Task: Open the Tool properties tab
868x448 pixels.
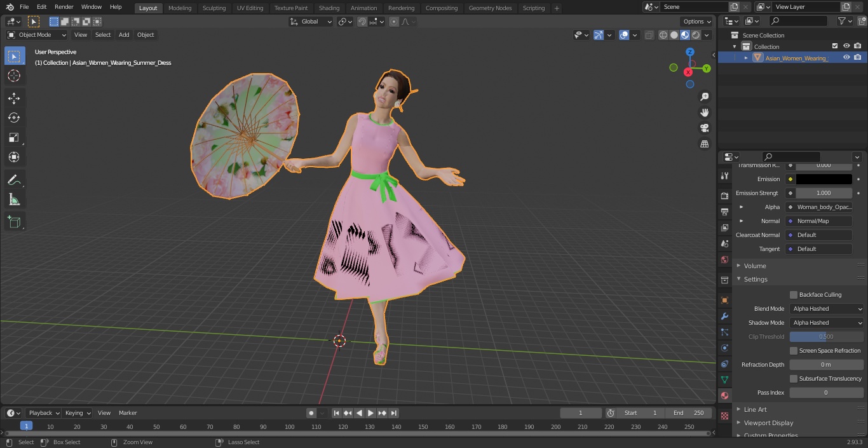Action: [724, 176]
